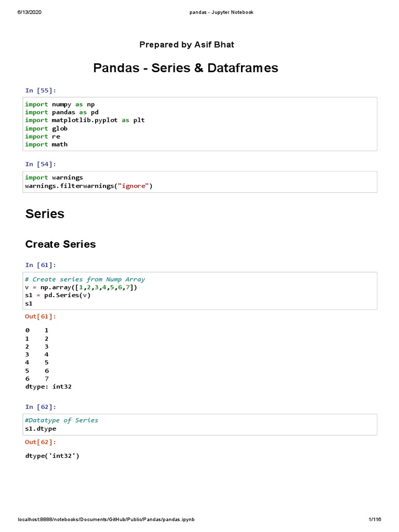Select the Create Series subheading
This screenshot has height=532, width=399.
coord(60,244)
